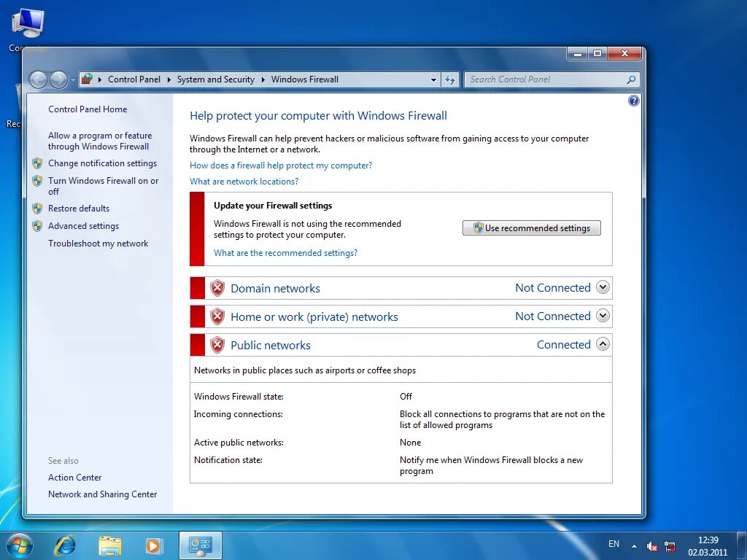Click the Windows Firewall breadcrumb

click(x=305, y=79)
